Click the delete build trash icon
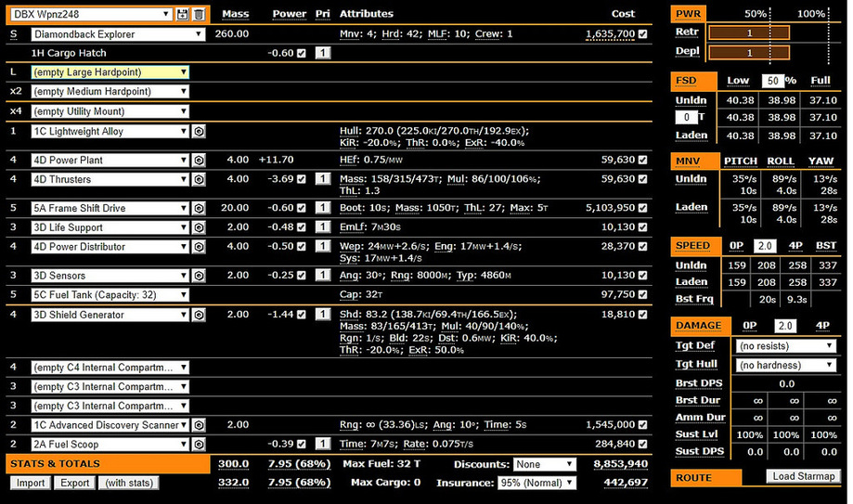The width and height of the screenshot is (853, 504). (198, 14)
